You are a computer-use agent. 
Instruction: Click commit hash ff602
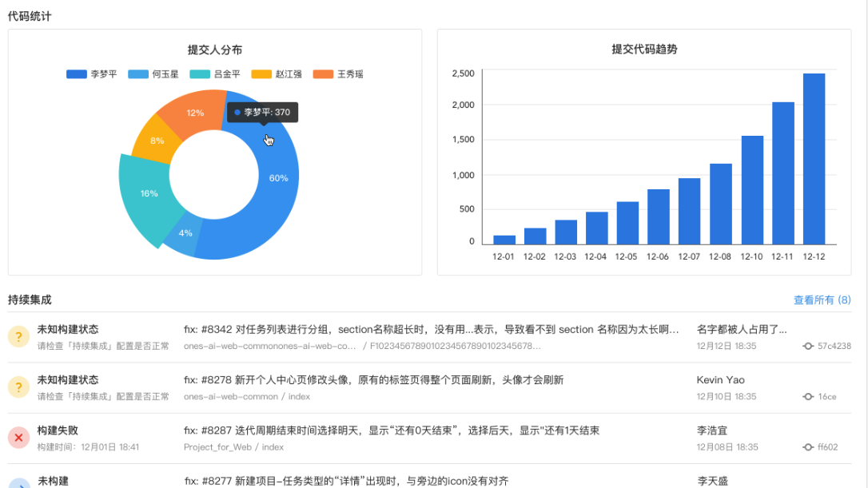point(827,447)
